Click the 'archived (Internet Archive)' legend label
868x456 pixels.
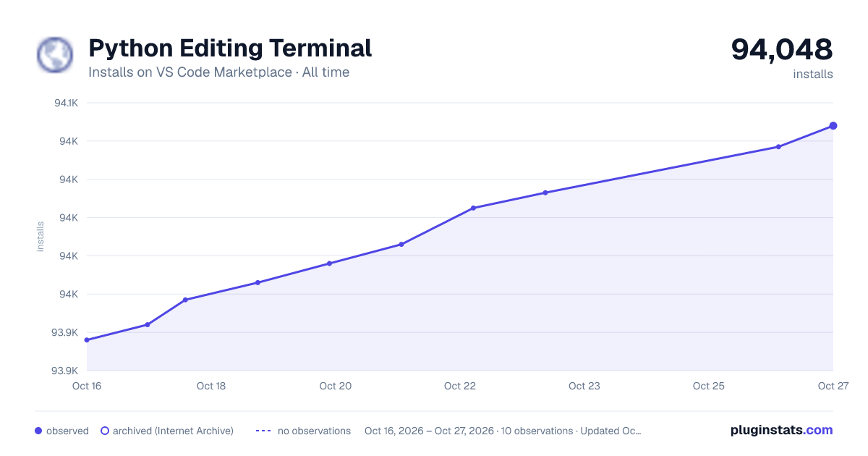click(173, 431)
